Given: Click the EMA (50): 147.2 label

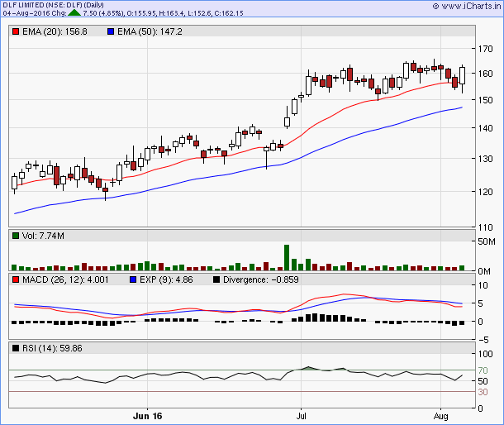Looking at the screenshot, I should pos(150,31).
